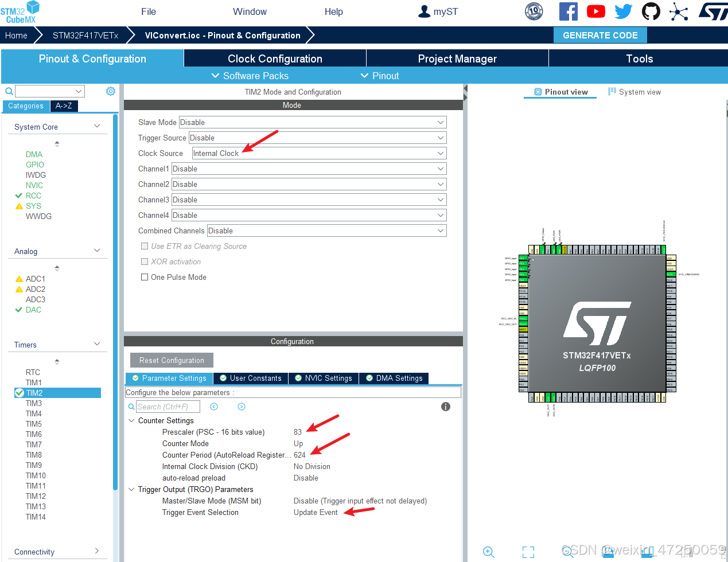This screenshot has height=562, width=728.
Task: Open the Facebook icon link
Action: (568, 11)
